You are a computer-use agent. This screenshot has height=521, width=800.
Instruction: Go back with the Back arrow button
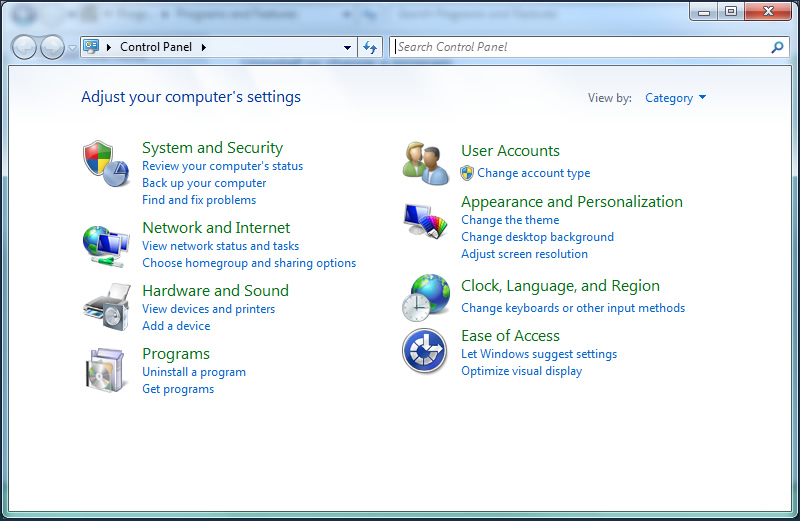pyautogui.click(x=24, y=47)
